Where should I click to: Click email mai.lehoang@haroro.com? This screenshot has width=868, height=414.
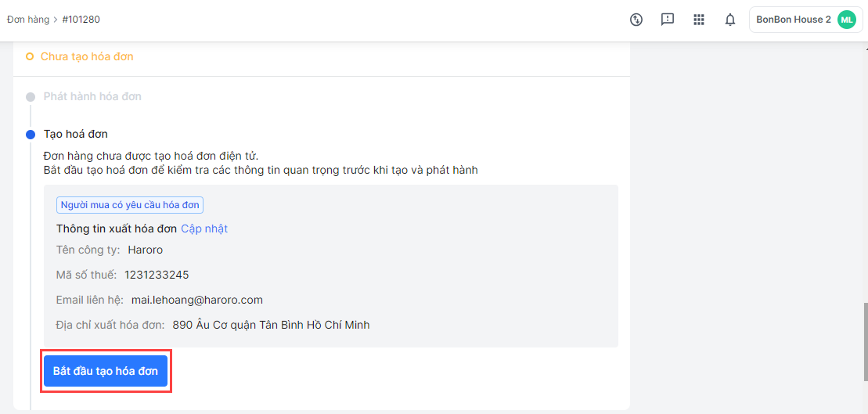coord(197,300)
